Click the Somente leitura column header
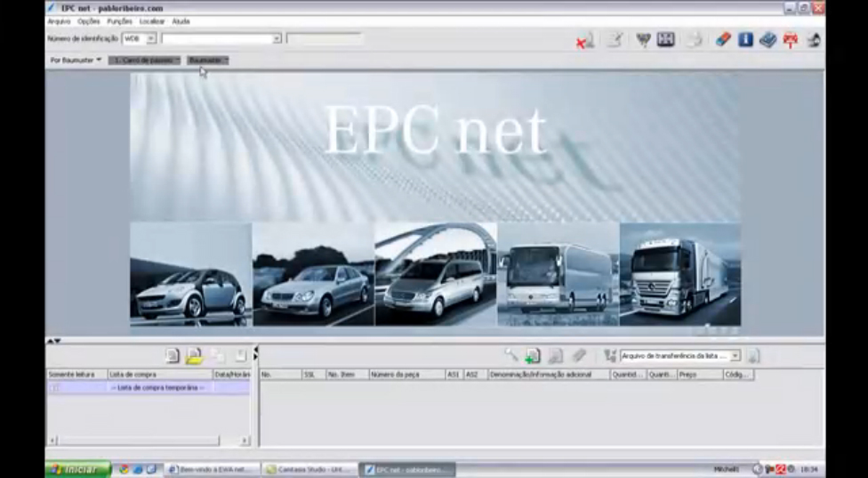 pos(77,375)
